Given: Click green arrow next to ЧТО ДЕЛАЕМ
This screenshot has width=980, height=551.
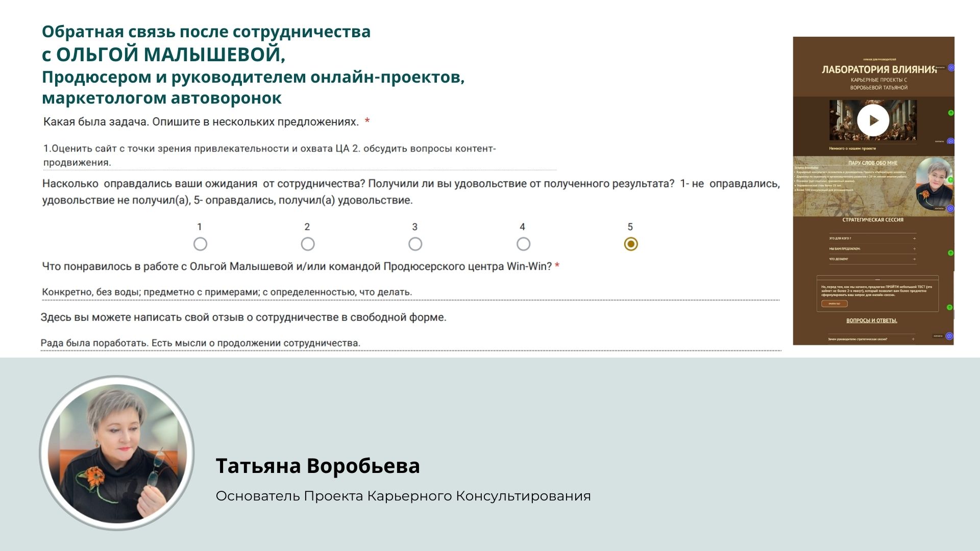Looking at the screenshot, I should point(950,253).
